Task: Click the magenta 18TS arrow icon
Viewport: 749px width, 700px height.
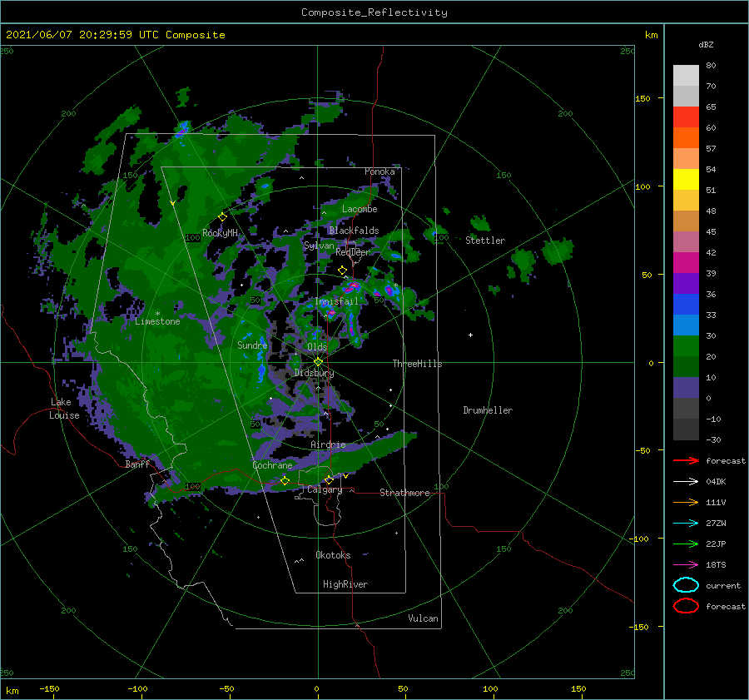Action: pyautogui.click(x=686, y=565)
